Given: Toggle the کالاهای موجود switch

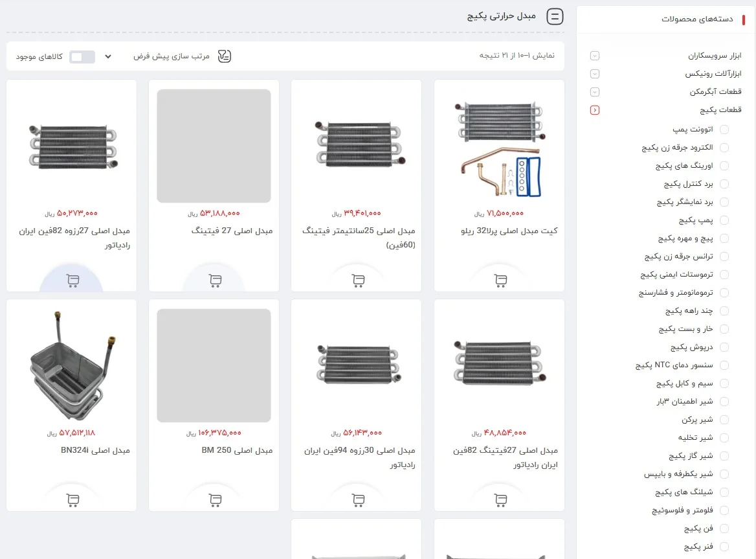Looking at the screenshot, I should click(x=82, y=57).
